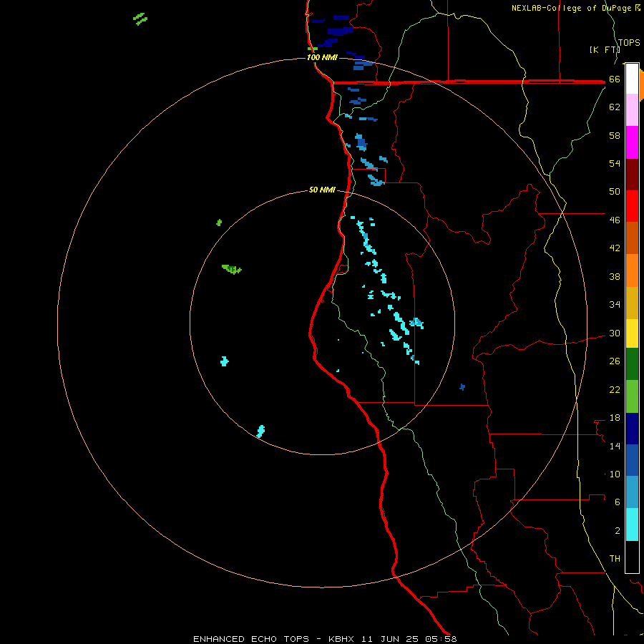Click the TH threshold legend label
This screenshot has width=644, height=644.
click(615, 558)
